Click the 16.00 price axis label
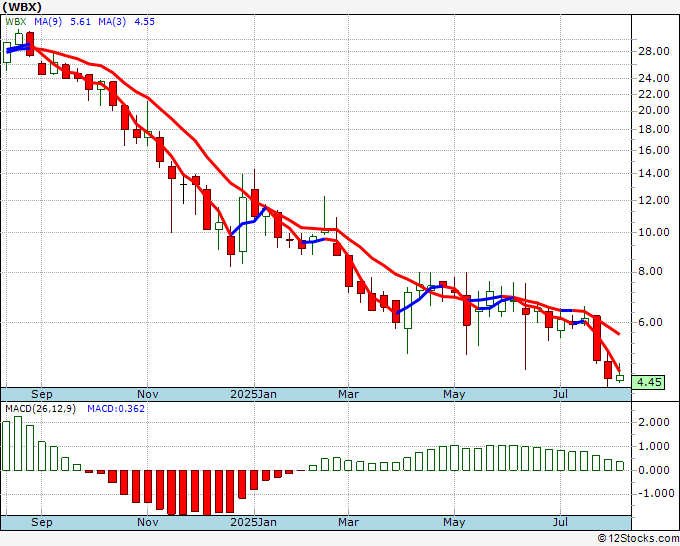Viewport: 680px width, 546px height. 654,150
